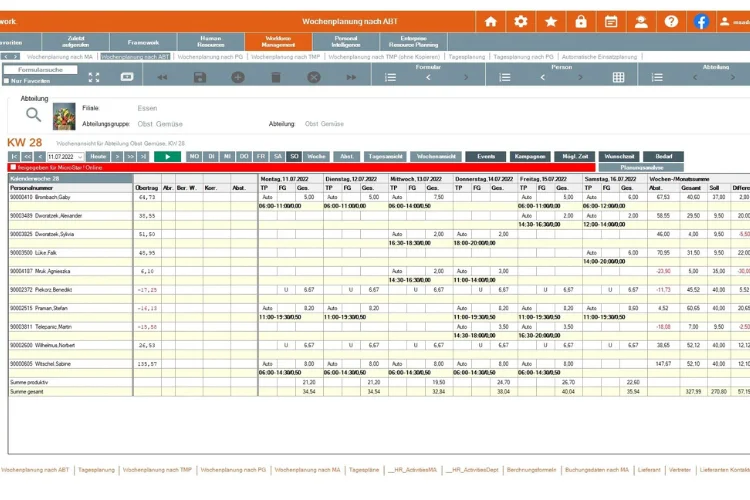Image resolution: width=750 pixels, height=500 pixels.
Task: Jump to first week with |< button
Action: [14, 156]
